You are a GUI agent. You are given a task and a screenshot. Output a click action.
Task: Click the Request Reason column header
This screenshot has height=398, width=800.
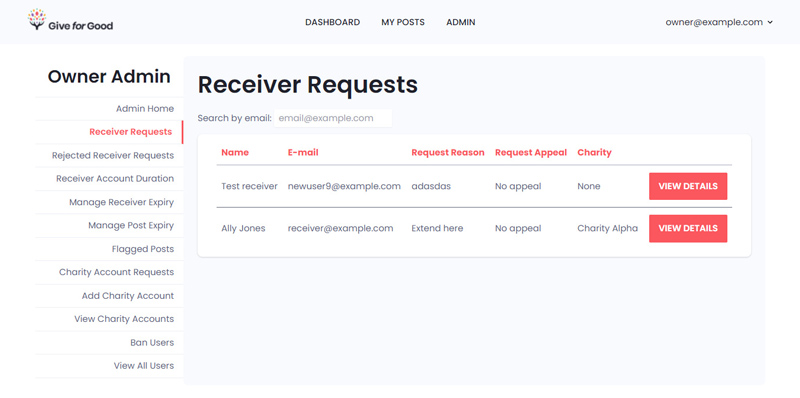click(x=448, y=152)
